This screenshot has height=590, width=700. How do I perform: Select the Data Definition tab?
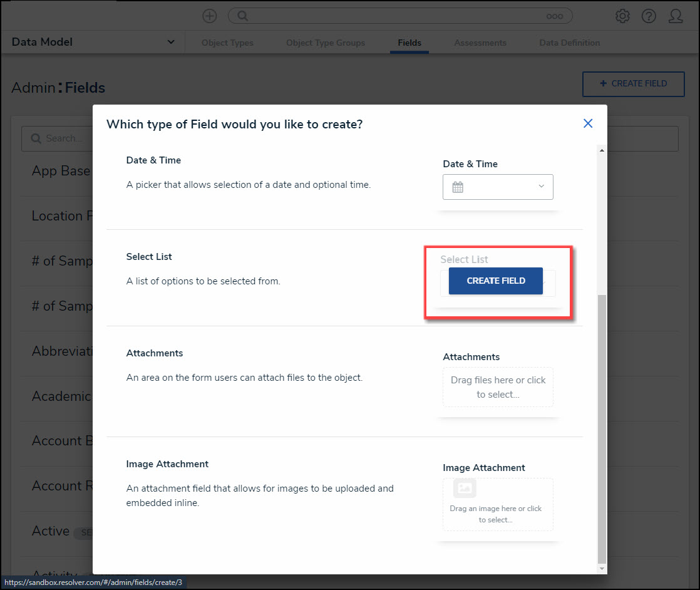point(570,43)
